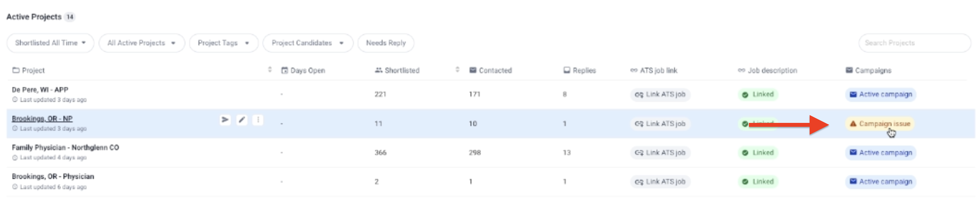This screenshot has width=980, height=201.
Task: Open Active campaign for De Pere, WI
Action: click(881, 95)
